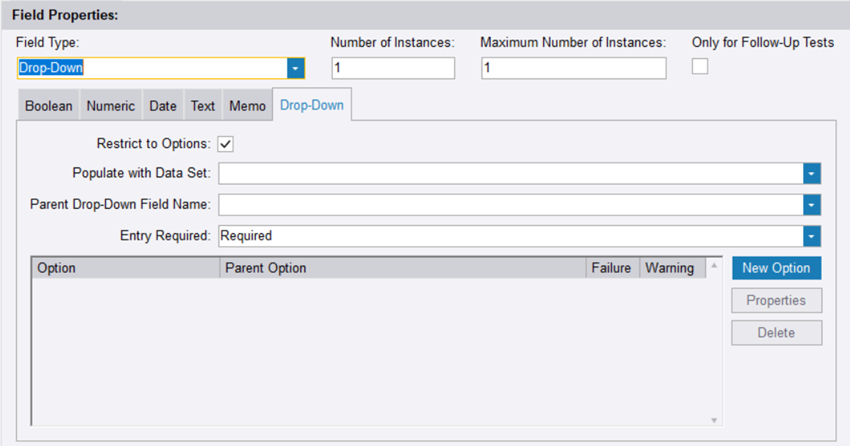Open the Date tab

pyautogui.click(x=162, y=105)
